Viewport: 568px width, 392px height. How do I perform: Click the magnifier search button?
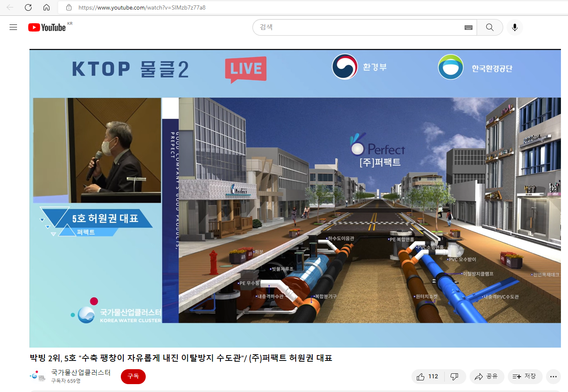[490, 27]
